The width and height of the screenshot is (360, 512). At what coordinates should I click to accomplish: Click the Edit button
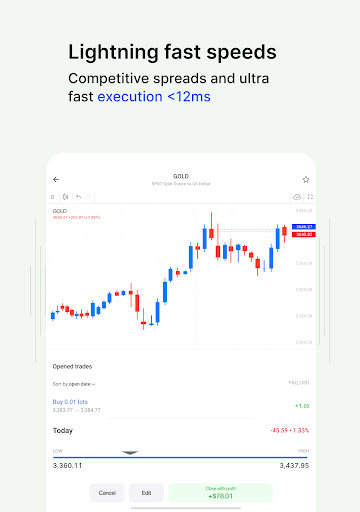146,493
